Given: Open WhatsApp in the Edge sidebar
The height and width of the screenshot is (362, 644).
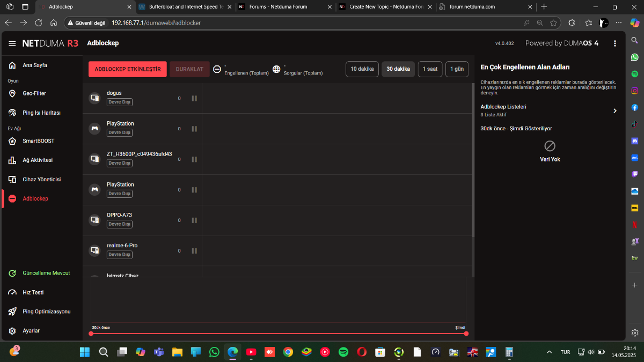Looking at the screenshot, I should point(635,57).
